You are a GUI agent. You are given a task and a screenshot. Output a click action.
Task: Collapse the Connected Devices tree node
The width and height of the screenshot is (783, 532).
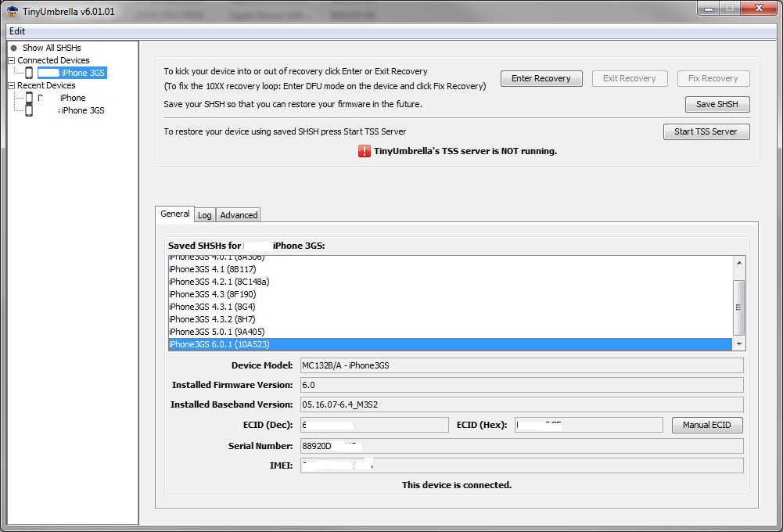pyautogui.click(x=12, y=60)
